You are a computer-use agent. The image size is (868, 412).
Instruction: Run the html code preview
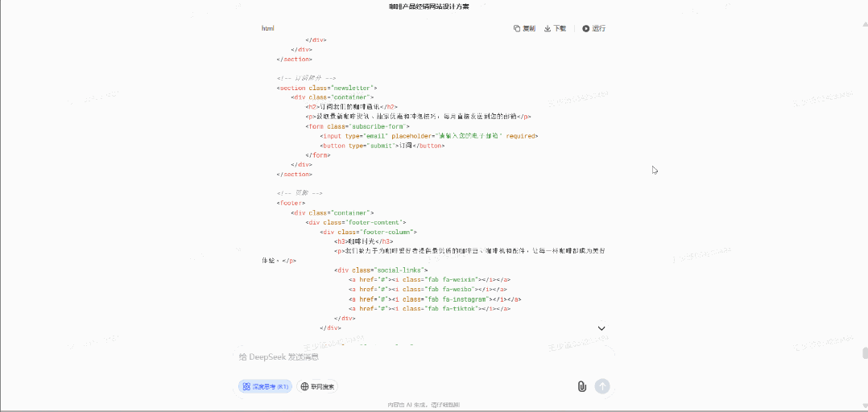(593, 28)
